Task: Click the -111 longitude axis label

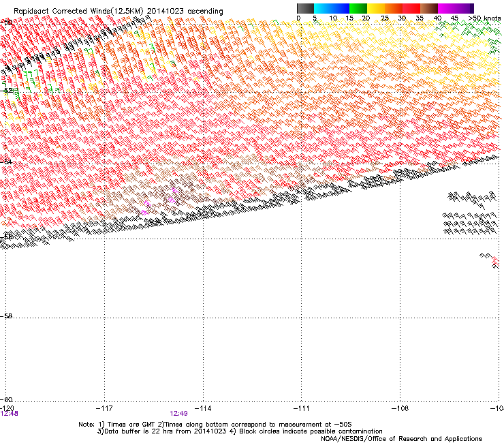Action: coord(302,408)
